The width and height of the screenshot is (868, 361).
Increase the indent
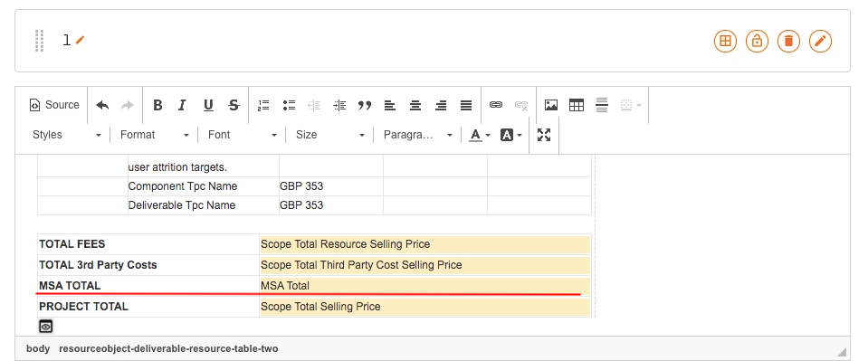coord(339,105)
